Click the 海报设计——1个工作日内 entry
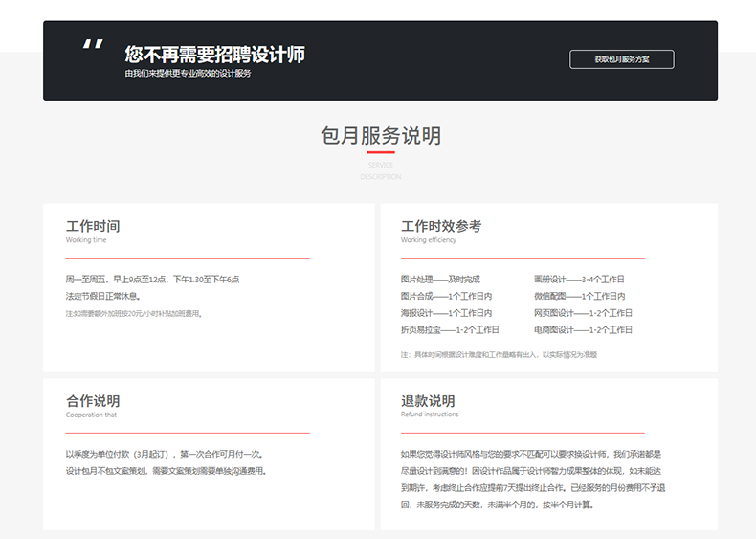756x539 pixels. [447, 313]
